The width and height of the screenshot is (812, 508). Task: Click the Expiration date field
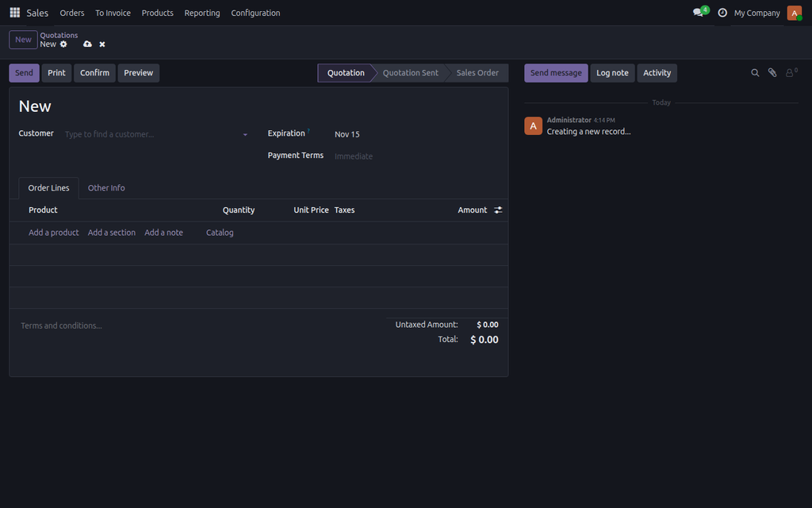click(x=416, y=134)
